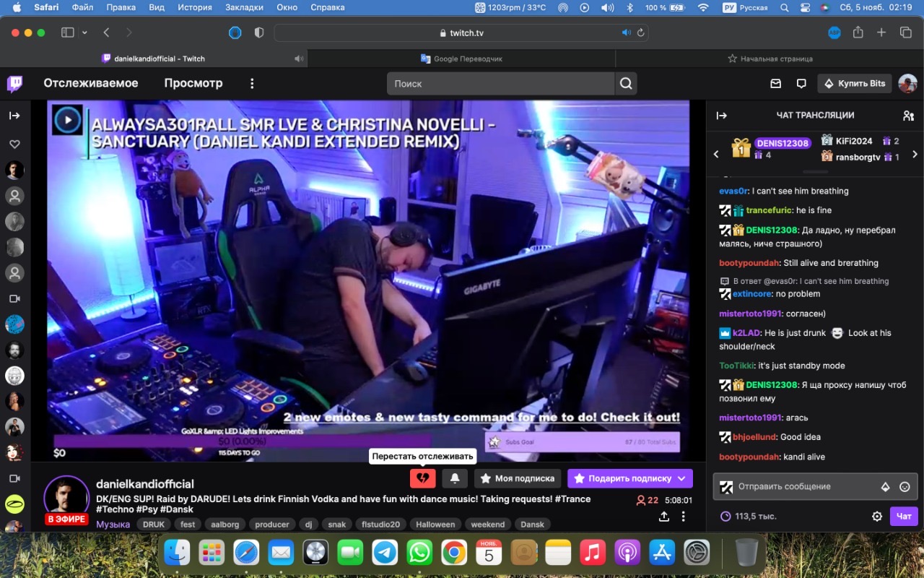Click the AdBlock extension icon in Safari toolbar
This screenshot has height=578, width=924.
click(834, 33)
